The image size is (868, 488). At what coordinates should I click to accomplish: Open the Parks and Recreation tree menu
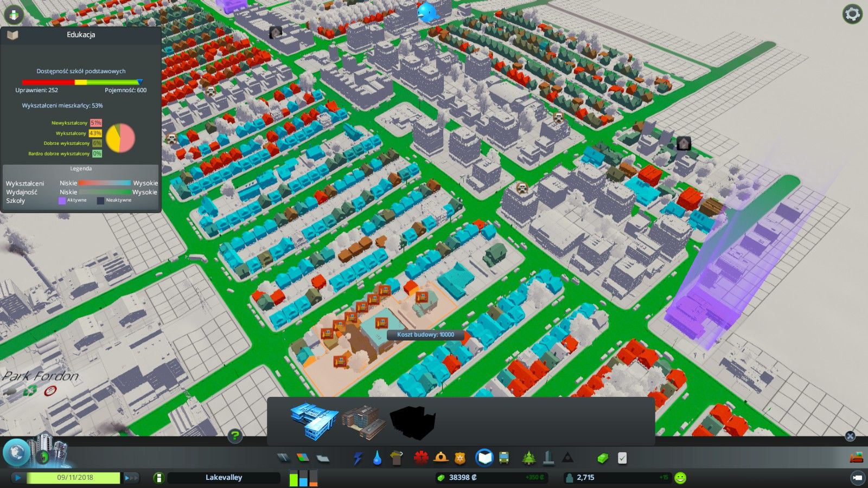(529, 458)
